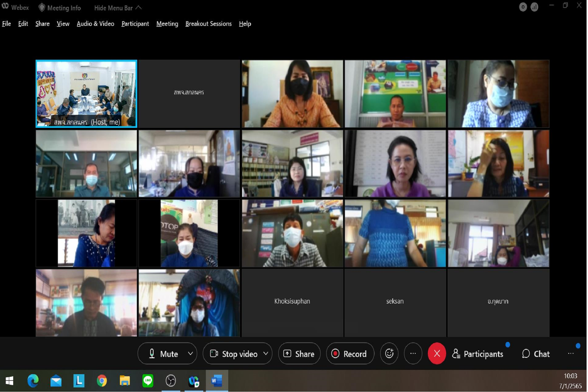Open the Breakout Sessions menu
The image size is (588, 392).
pyautogui.click(x=208, y=24)
